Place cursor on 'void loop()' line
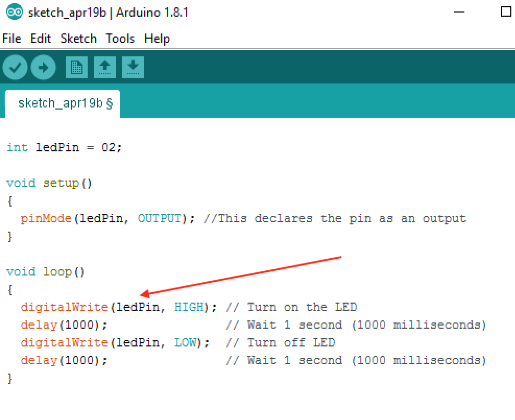The image size is (515, 420). [45, 272]
